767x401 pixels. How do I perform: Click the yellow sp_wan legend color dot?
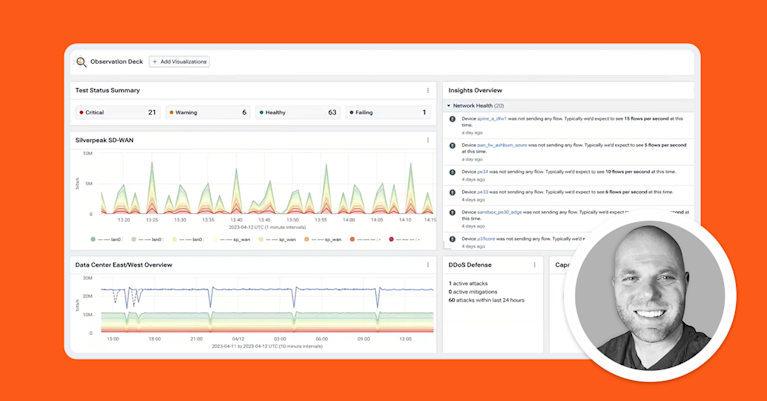(261, 240)
